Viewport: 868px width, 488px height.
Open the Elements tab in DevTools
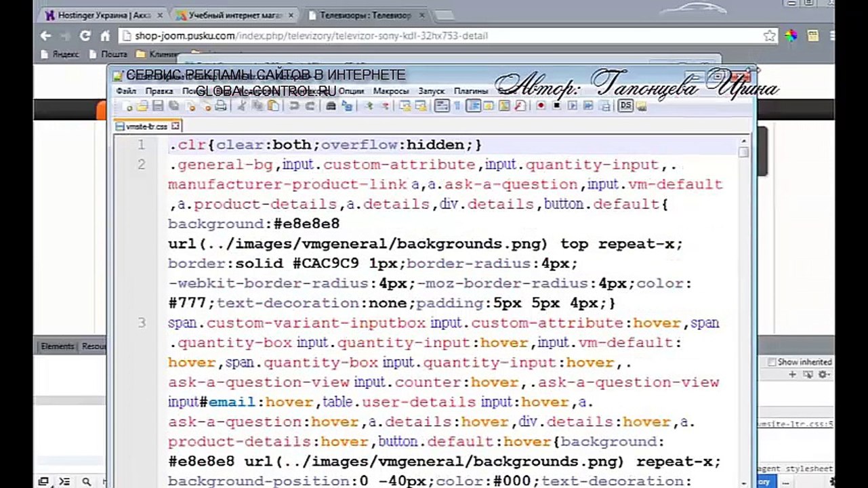point(57,346)
